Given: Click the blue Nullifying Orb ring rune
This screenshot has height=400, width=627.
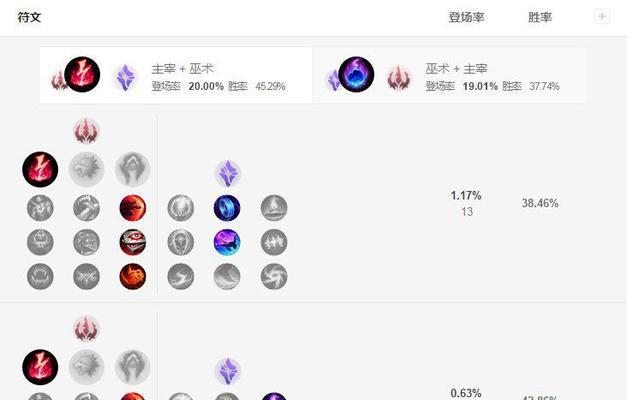Looking at the screenshot, I should [x=227, y=208].
